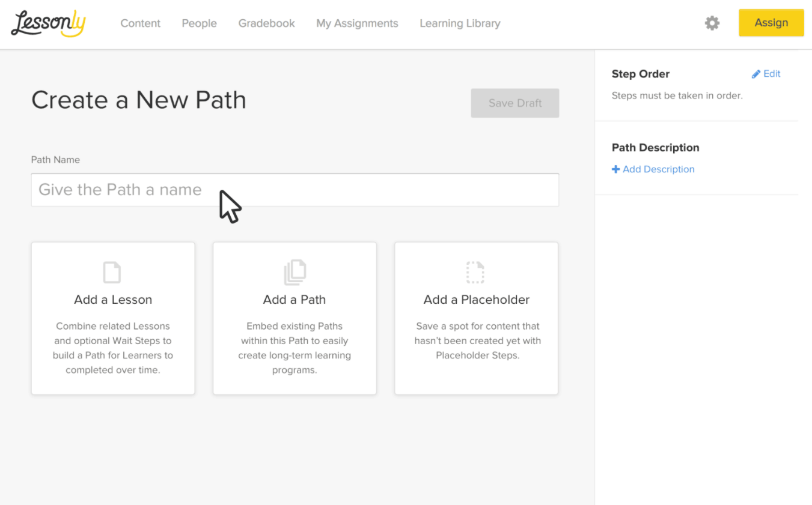Navigate to My Assignments
Viewport: 812px width, 505px height.
point(357,23)
